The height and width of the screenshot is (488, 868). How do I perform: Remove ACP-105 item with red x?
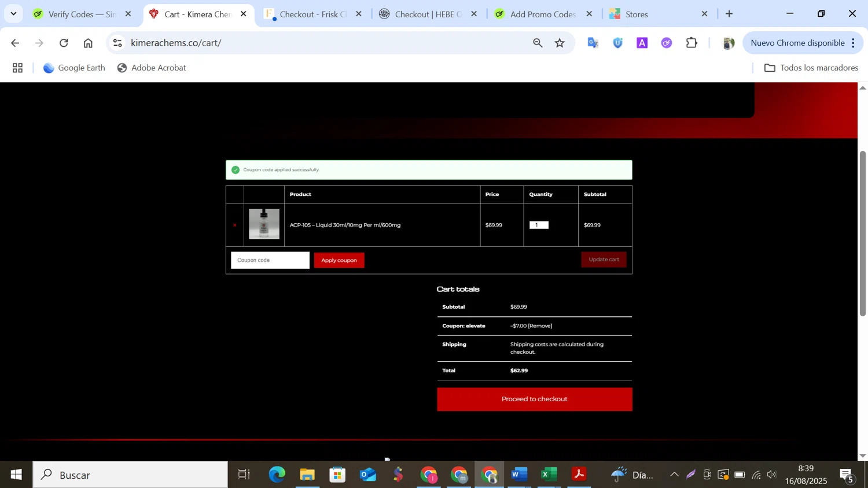[234, 225]
